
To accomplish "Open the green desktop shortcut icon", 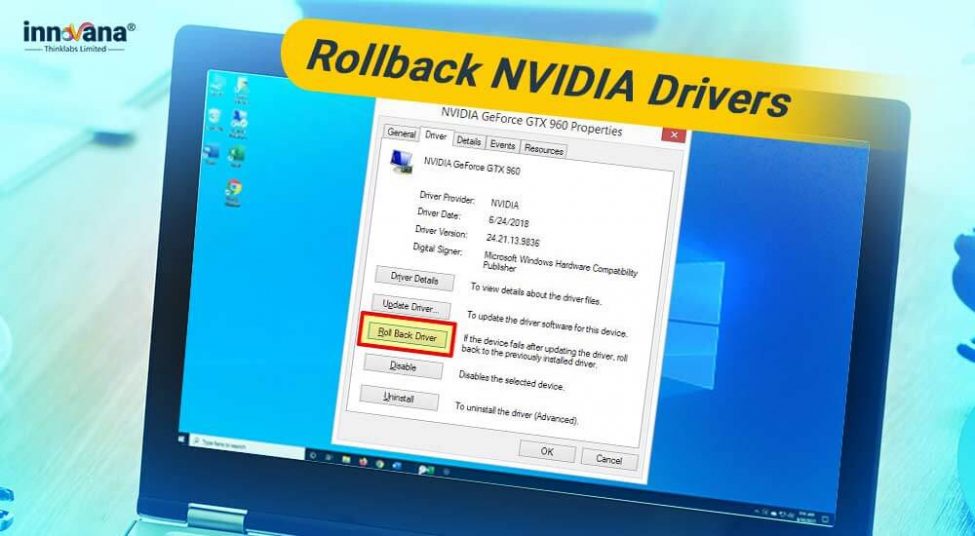I will pos(236,154).
